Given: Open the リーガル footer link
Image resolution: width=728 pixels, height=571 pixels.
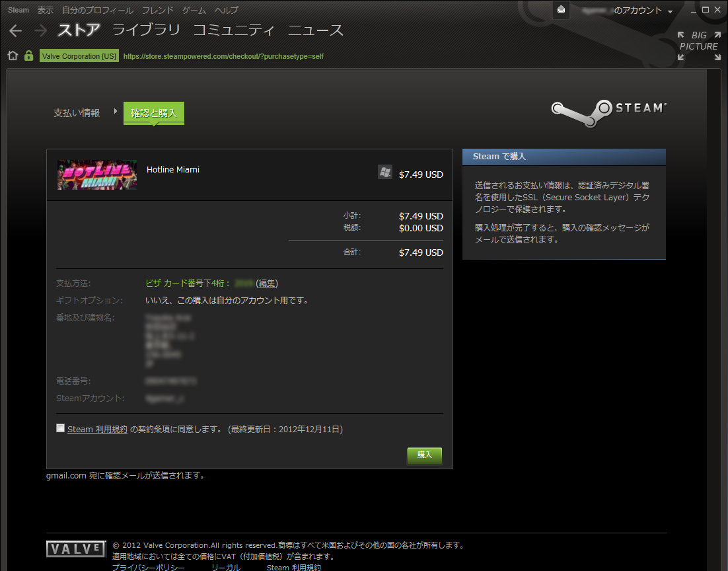Looking at the screenshot, I should (x=226, y=568).
